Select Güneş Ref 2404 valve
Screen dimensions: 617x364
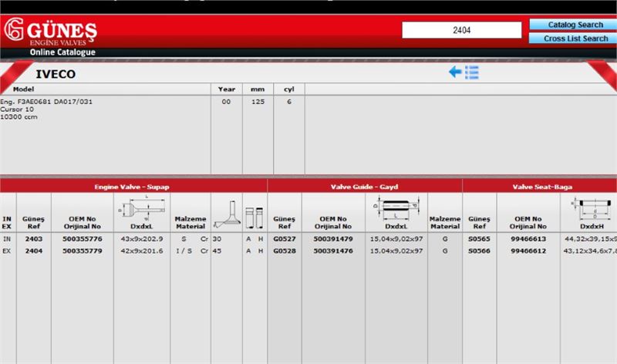pos(33,251)
